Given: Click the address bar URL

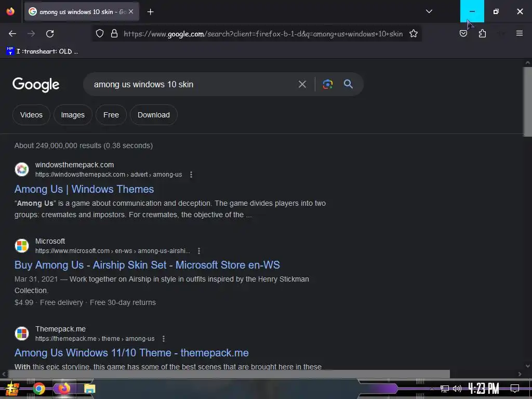Looking at the screenshot, I should point(263,34).
